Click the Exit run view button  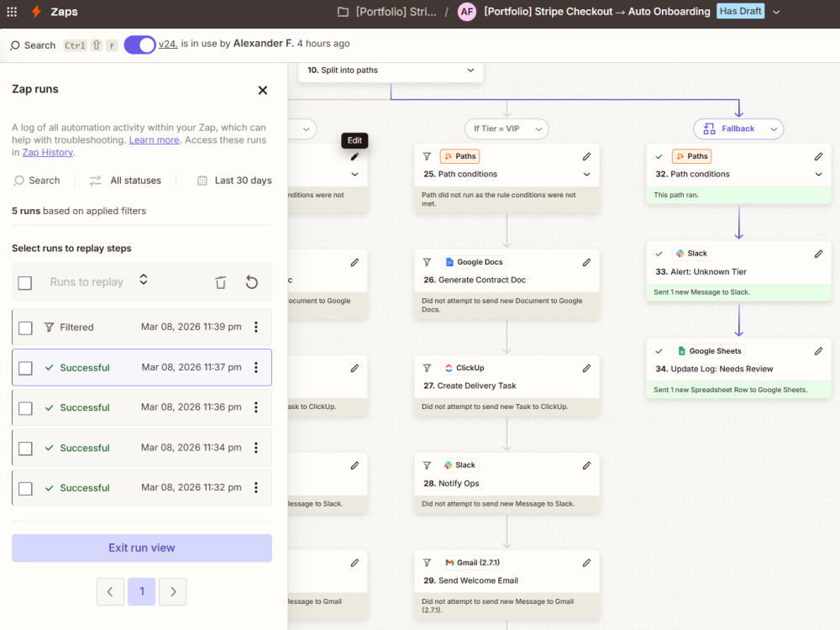(x=142, y=548)
